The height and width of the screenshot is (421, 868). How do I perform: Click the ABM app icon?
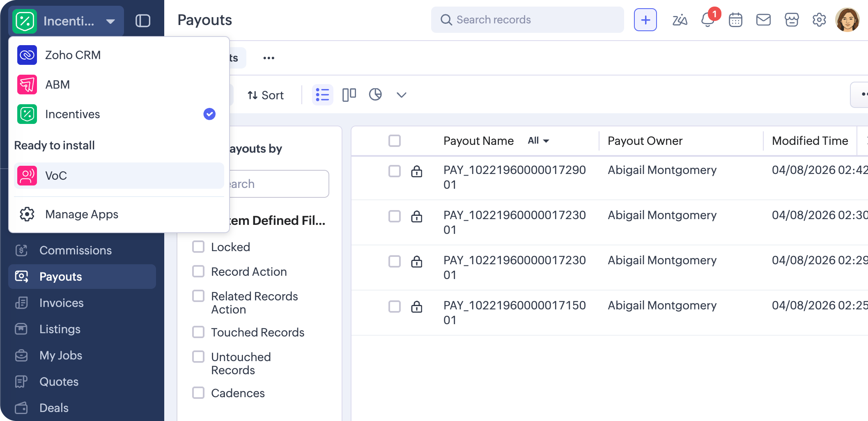click(27, 85)
